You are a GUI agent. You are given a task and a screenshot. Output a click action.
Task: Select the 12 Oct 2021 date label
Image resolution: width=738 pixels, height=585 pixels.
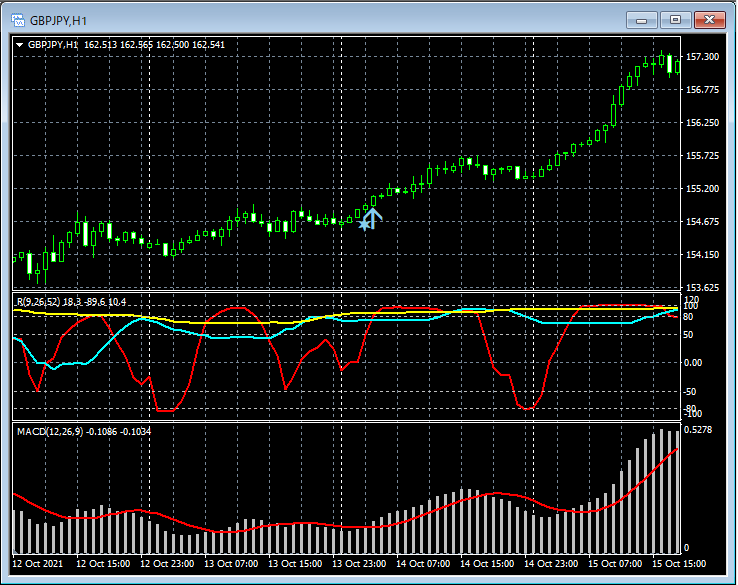point(36,563)
